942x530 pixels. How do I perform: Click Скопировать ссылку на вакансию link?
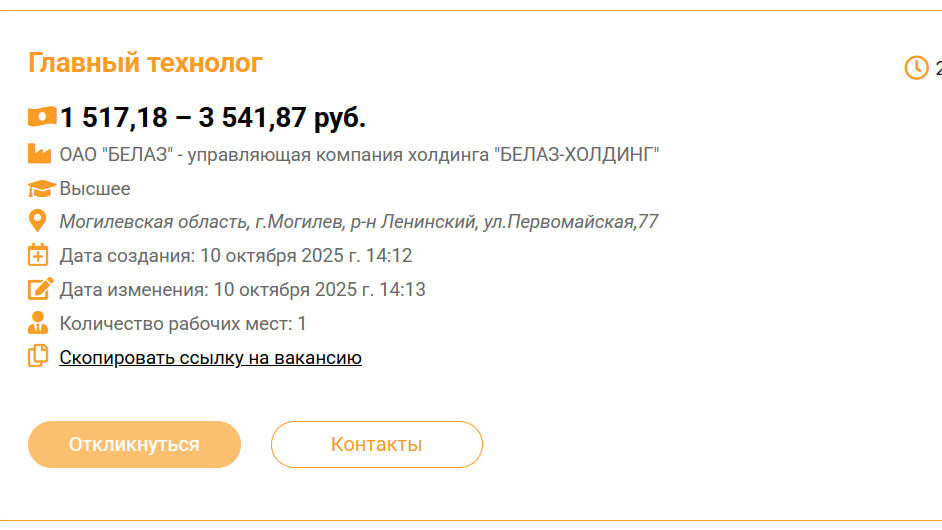coord(210,357)
